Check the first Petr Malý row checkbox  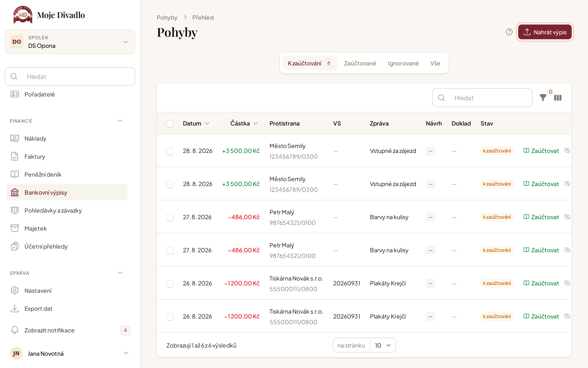(x=170, y=217)
